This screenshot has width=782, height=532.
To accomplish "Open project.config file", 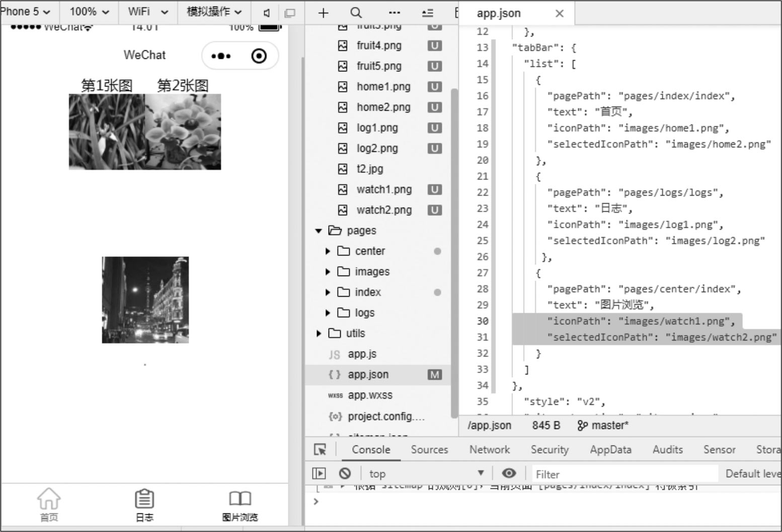I will click(x=386, y=416).
